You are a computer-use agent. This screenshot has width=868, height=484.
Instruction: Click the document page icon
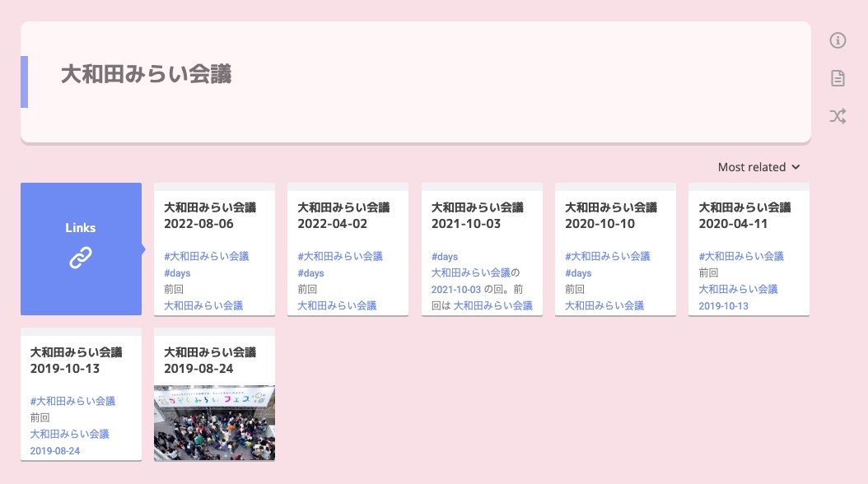838,78
